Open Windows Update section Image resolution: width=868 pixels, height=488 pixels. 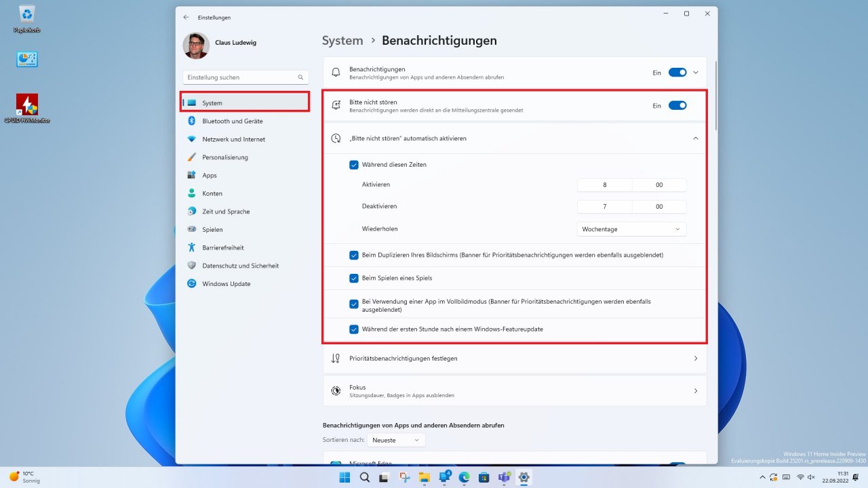pos(245,283)
